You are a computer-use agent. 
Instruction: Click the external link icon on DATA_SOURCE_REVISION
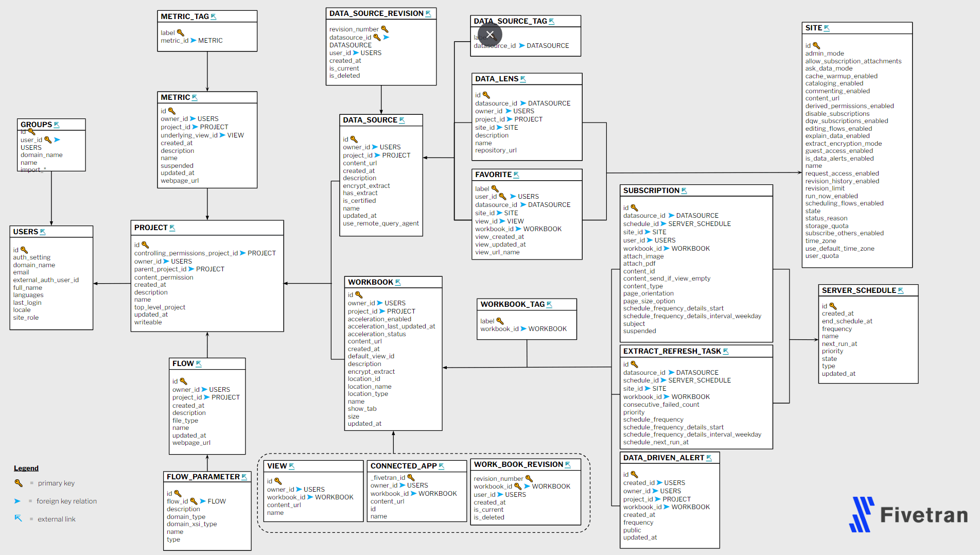point(428,13)
